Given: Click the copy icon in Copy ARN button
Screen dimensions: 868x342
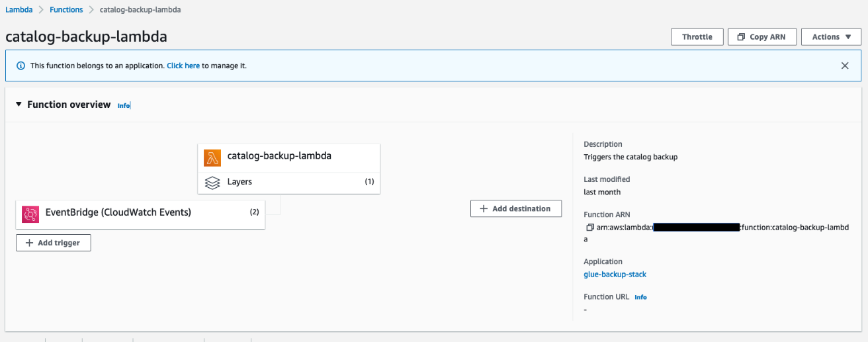Looking at the screenshot, I should click(x=741, y=37).
